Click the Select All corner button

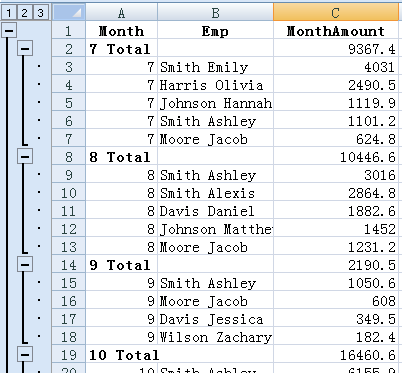pyautogui.click(x=69, y=12)
